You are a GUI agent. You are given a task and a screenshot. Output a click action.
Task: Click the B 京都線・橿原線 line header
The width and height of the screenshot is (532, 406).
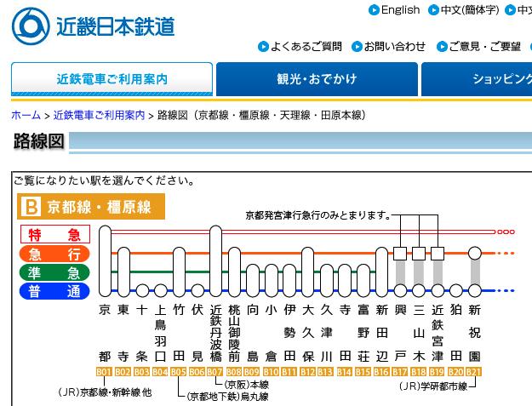coord(91,207)
